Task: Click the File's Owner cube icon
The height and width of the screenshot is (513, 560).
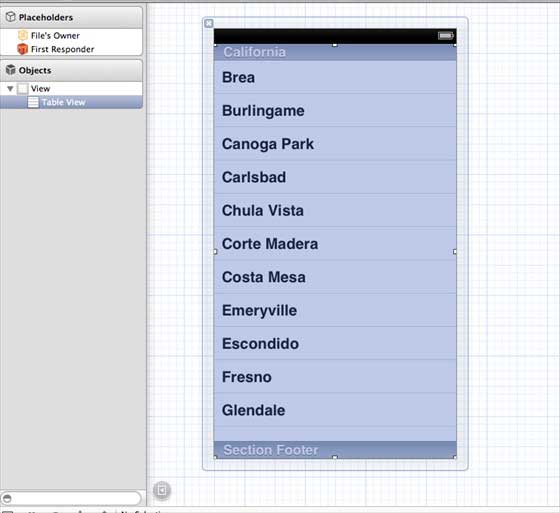Action: pyautogui.click(x=22, y=35)
